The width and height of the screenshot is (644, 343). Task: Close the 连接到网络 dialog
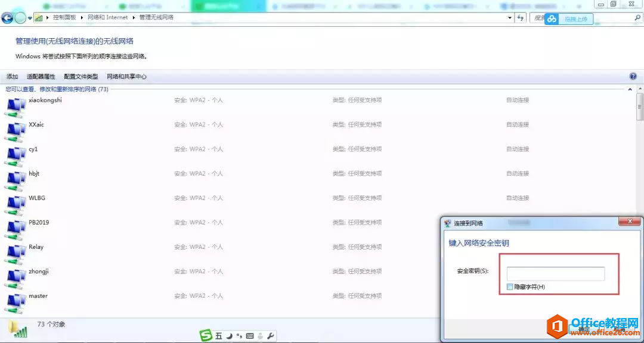coord(630,222)
